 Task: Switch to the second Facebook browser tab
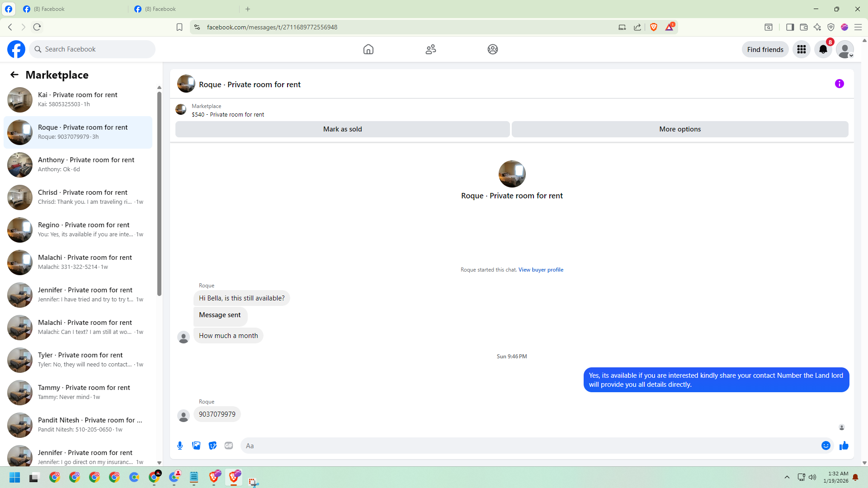tap(184, 9)
